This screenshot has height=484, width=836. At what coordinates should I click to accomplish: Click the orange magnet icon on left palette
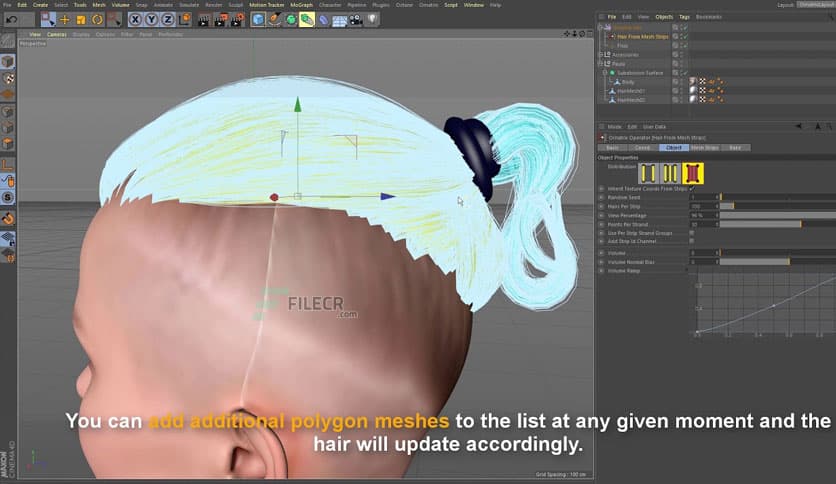pyautogui.click(x=7, y=219)
